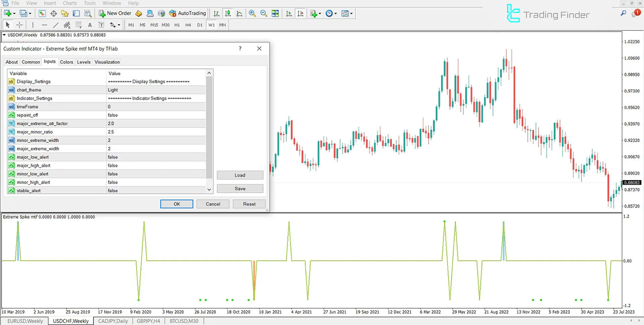Open the chart periods clock dropdown
Viewport: 644px width, 325px height.
click(x=335, y=13)
